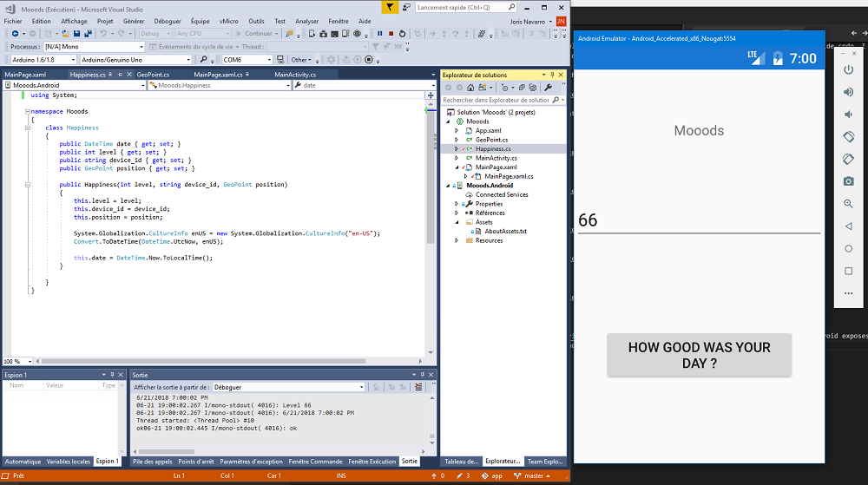868x485 pixels.
Task: Open the Processus dropdown showing [N/A] Mono
Action: click(x=94, y=47)
